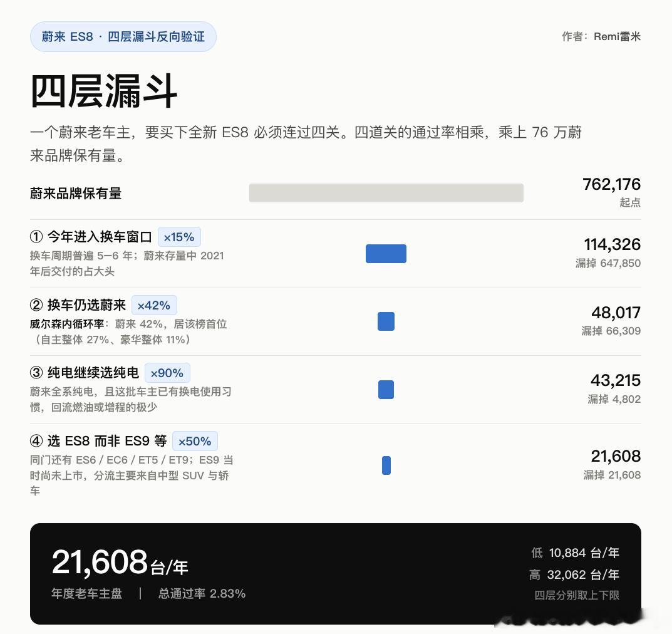Click the blue bar for step ④ 选 ES8 而非 ES9 等

tap(386, 465)
